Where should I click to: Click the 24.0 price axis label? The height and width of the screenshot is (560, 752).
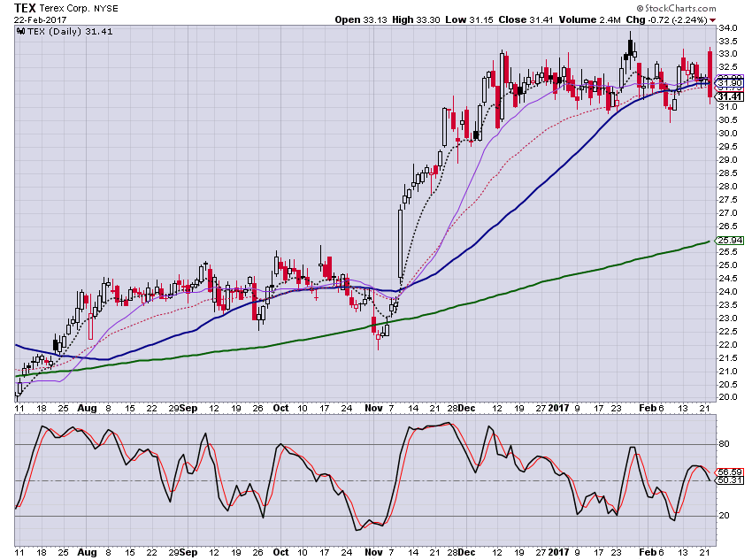727,292
